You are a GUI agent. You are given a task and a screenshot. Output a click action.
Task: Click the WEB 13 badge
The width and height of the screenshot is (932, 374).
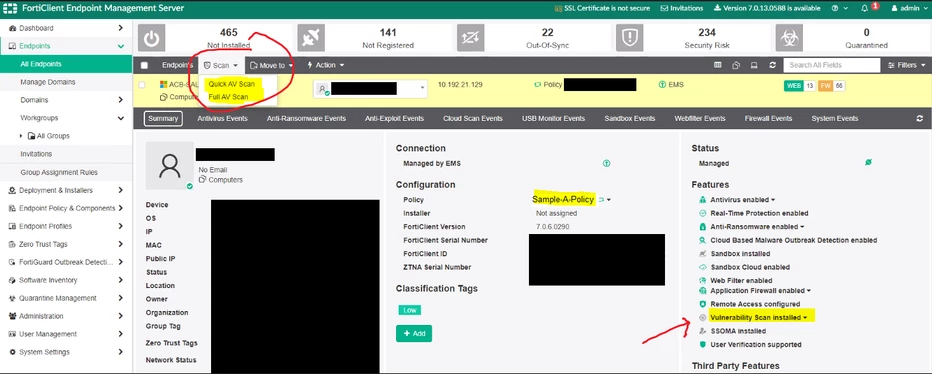click(800, 86)
